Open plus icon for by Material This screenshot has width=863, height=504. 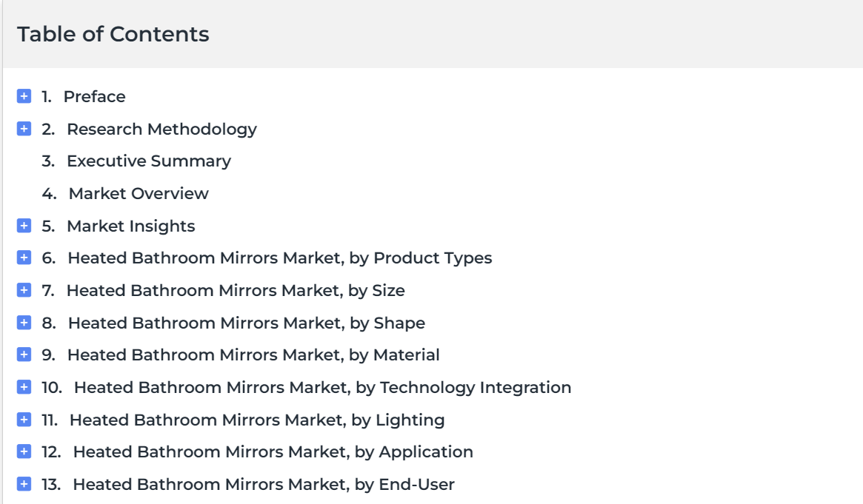click(24, 355)
